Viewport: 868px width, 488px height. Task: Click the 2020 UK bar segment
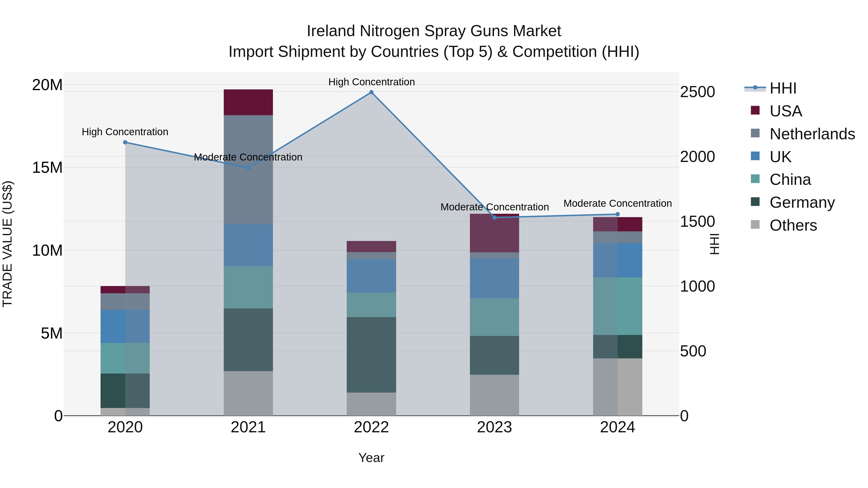click(125, 326)
